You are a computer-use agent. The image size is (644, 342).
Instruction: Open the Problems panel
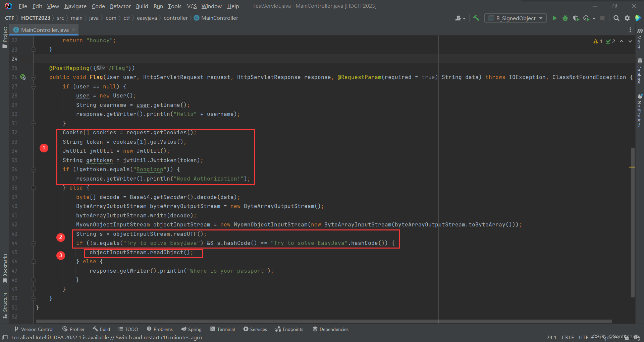click(160, 329)
